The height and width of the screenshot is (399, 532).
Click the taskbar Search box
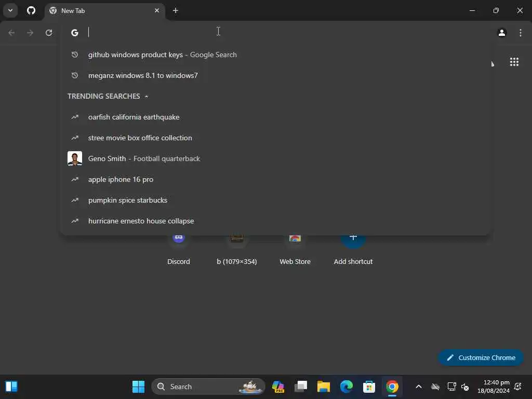click(x=208, y=387)
